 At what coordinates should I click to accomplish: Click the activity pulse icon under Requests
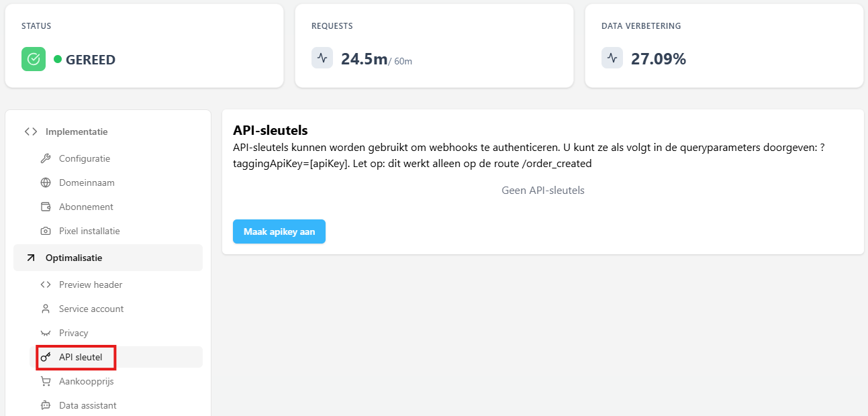pos(322,58)
